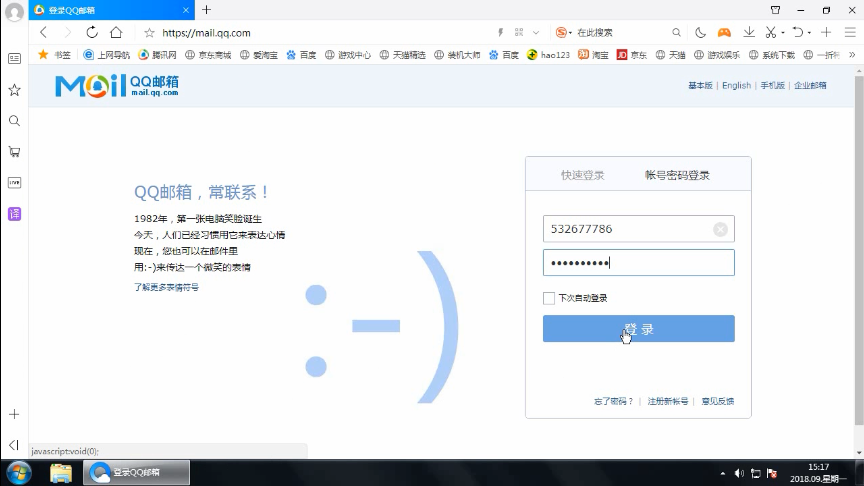Click the password input field
The image size is (864, 486).
[x=639, y=263]
